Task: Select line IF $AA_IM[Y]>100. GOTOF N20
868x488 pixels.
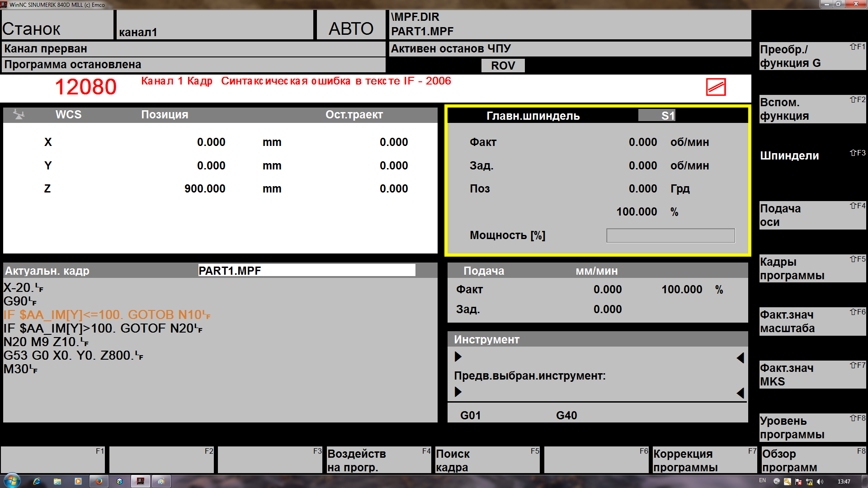Action: click(x=103, y=328)
